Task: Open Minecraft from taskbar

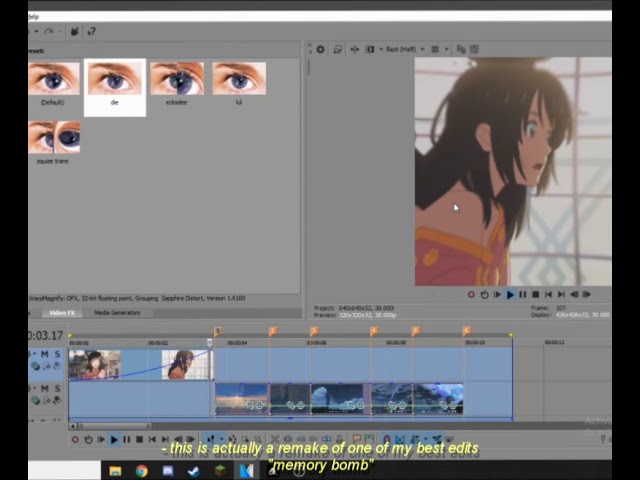Action: point(220,471)
